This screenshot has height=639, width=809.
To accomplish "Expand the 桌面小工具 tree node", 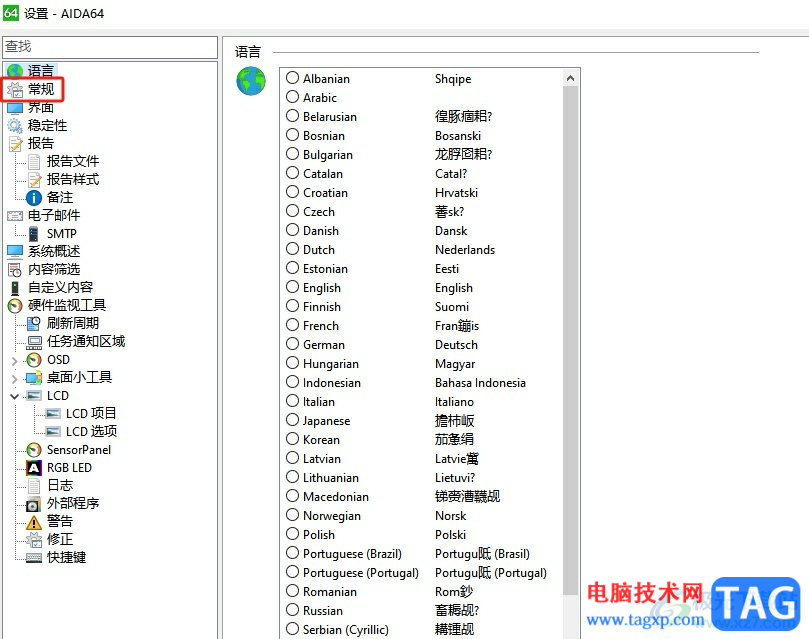I will [14, 379].
